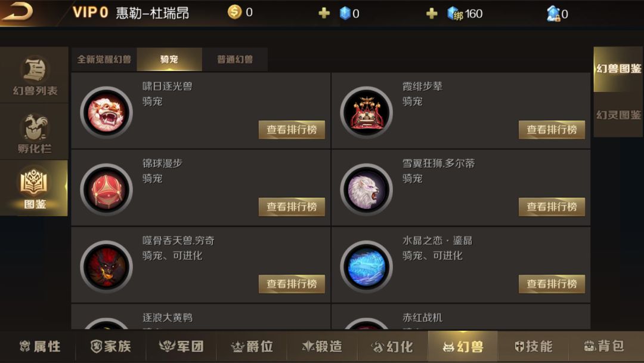Image resolution: width=644 pixels, height=363 pixels.
Task: Open 背包 in bottom navigation
Action: click(604, 346)
